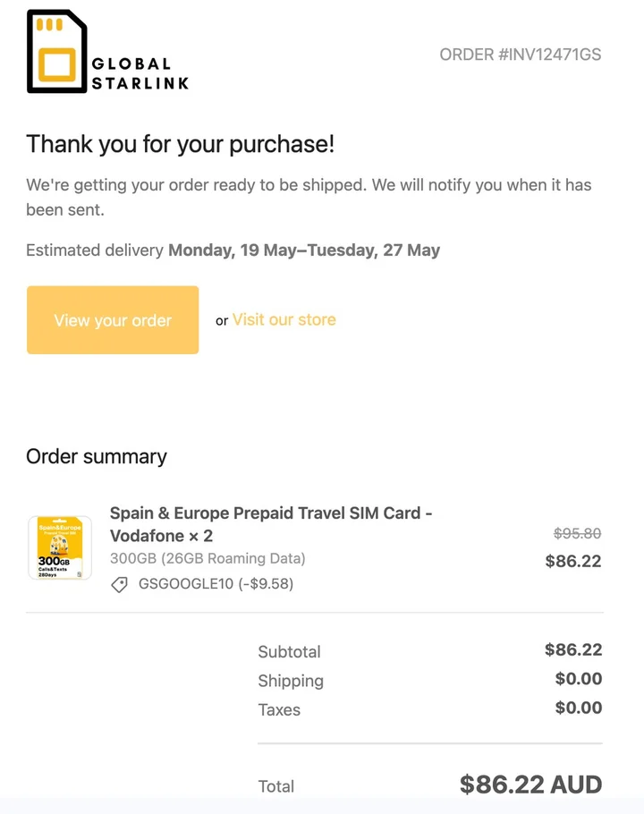Click the Taxes label
The width and height of the screenshot is (644, 814).
point(279,709)
